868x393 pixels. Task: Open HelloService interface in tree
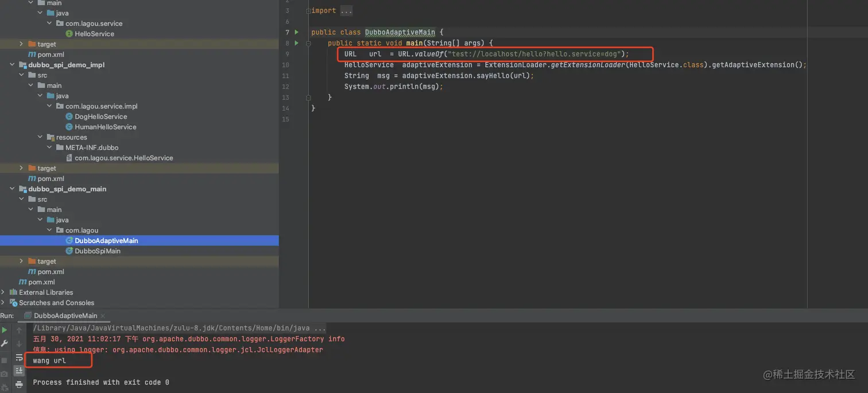(94, 34)
